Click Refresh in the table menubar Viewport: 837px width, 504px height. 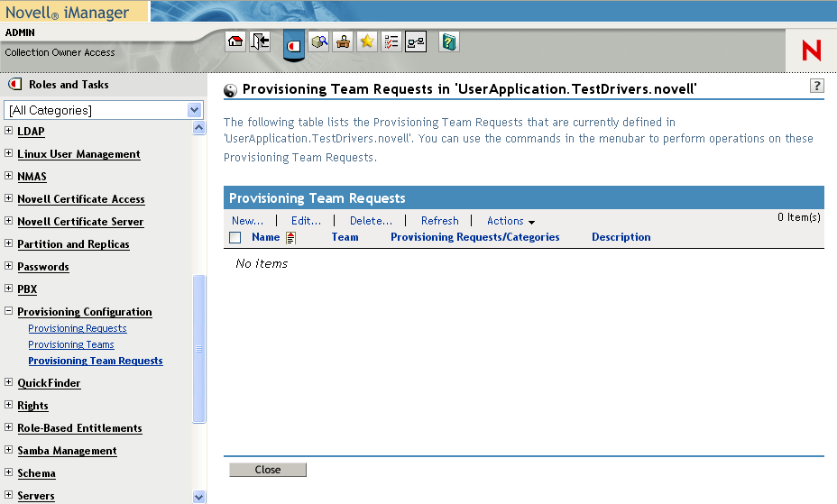pyautogui.click(x=439, y=221)
